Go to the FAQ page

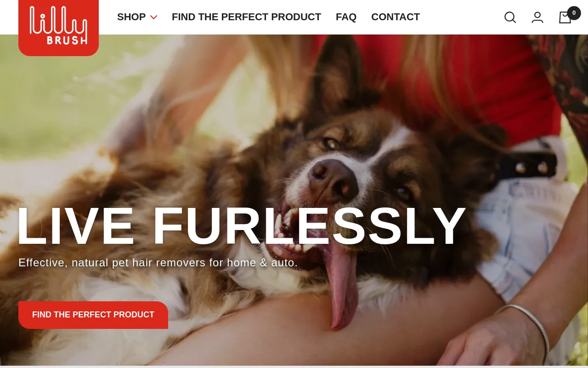[346, 17]
